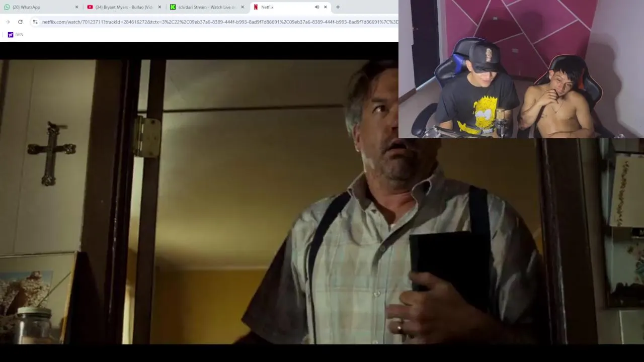Image resolution: width=644 pixels, height=362 pixels.
Task: Open the IVIN bookmark
Action: (15, 35)
